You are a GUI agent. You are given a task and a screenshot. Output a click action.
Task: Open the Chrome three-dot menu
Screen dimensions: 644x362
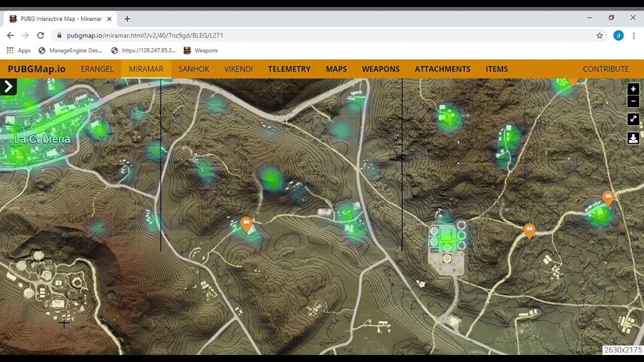pyautogui.click(x=634, y=35)
